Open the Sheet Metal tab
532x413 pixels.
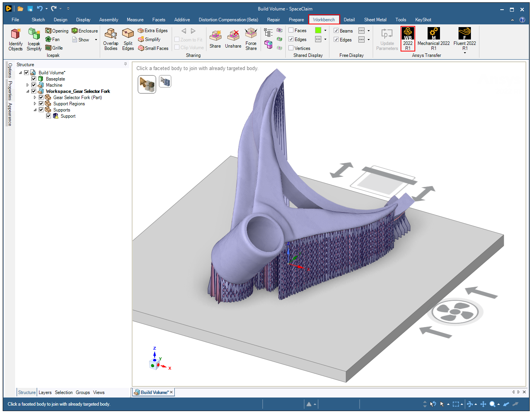[375, 19]
